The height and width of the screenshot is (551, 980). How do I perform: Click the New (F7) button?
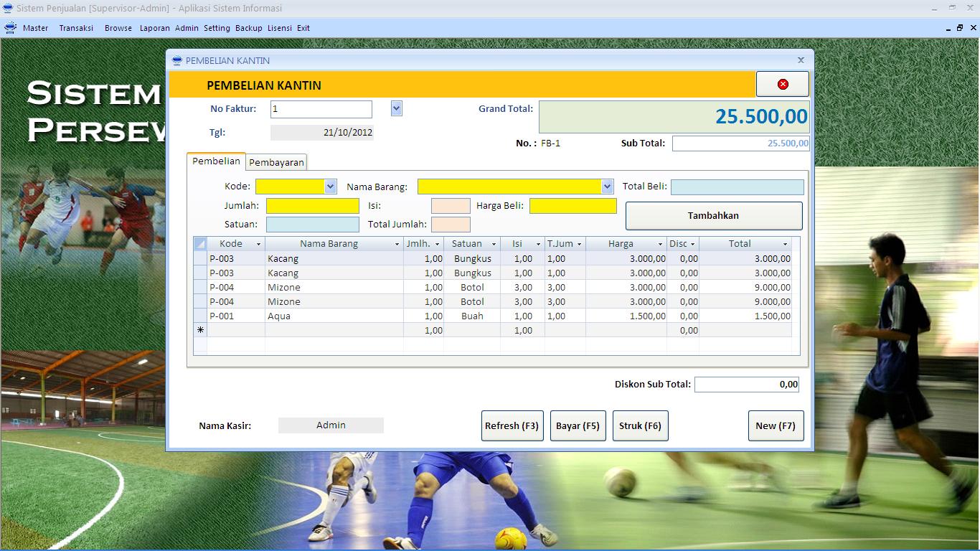click(776, 425)
